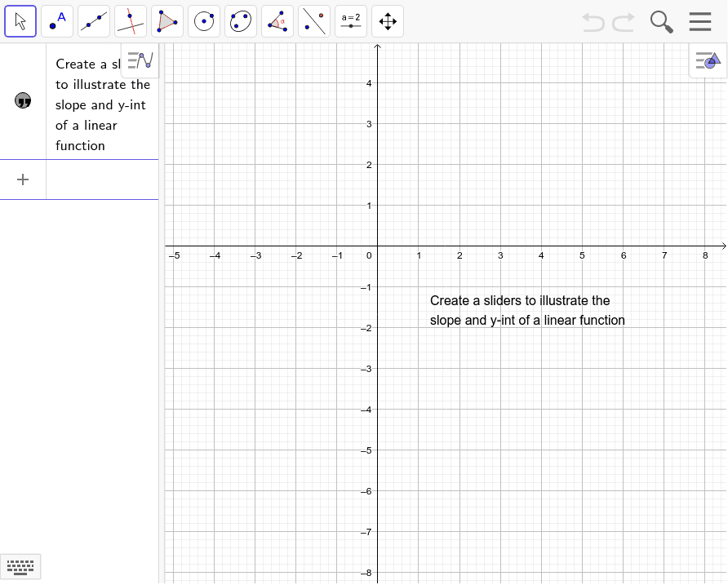Select the Polygon tool
Screen dimensions: 728x585
click(167, 21)
